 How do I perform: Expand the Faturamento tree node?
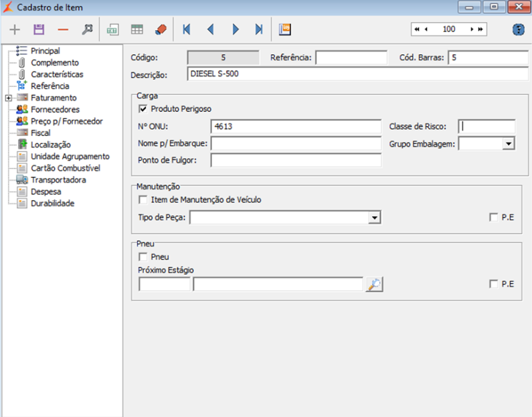[7, 98]
